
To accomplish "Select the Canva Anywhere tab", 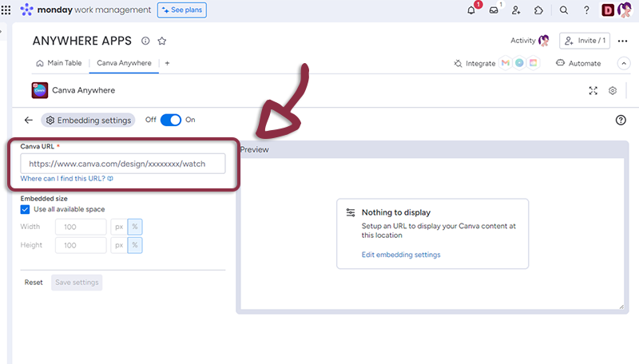I will (123, 63).
